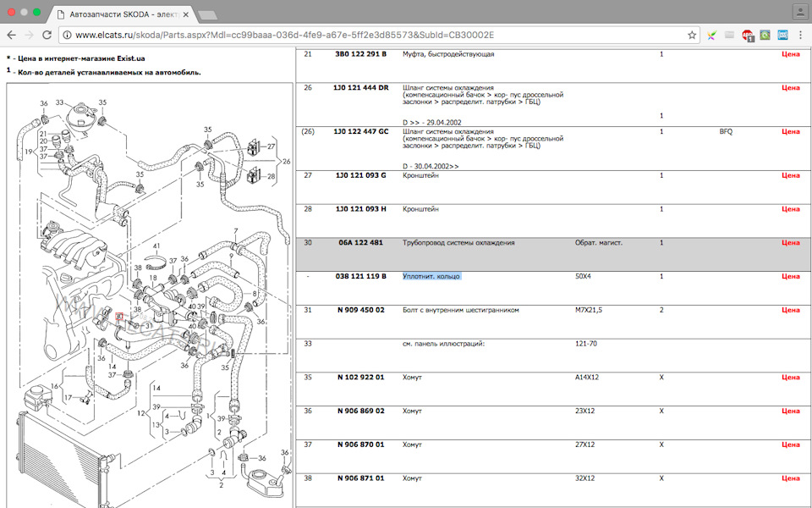Click the 50X4 size cell
The width and height of the screenshot is (812, 508).
[583, 276]
